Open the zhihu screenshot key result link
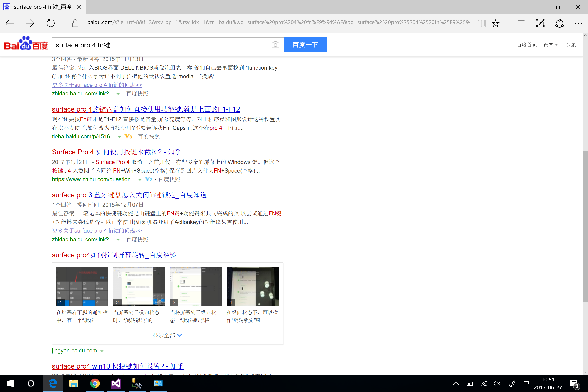 [x=116, y=152]
